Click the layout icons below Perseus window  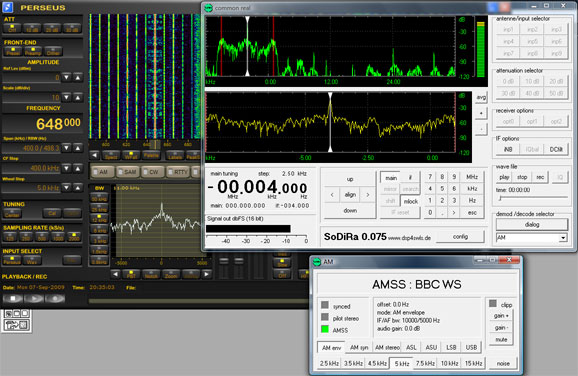(16, 321)
